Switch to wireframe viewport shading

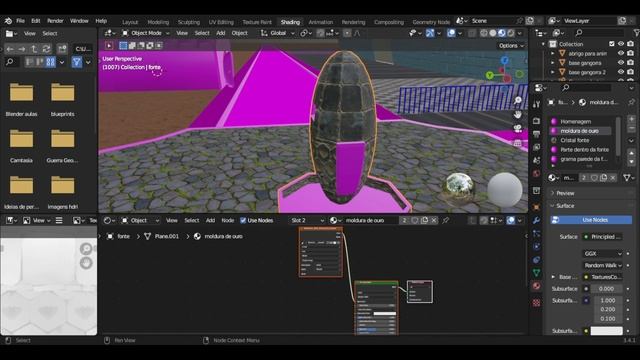[484, 33]
